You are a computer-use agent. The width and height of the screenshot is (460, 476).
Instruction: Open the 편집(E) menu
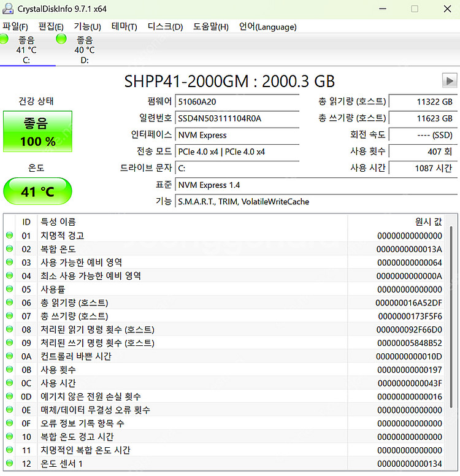tap(51, 27)
